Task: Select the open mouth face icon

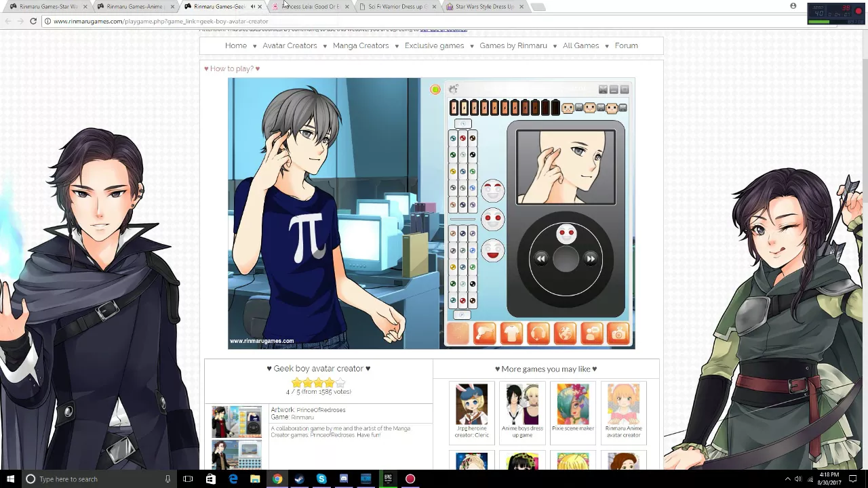Action: pyautogui.click(x=493, y=249)
